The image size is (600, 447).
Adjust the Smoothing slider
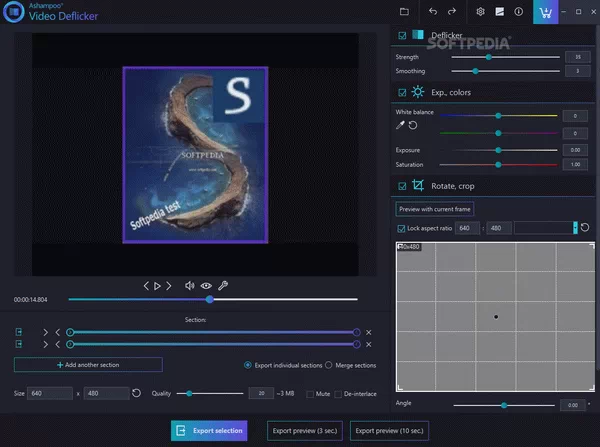click(x=475, y=71)
